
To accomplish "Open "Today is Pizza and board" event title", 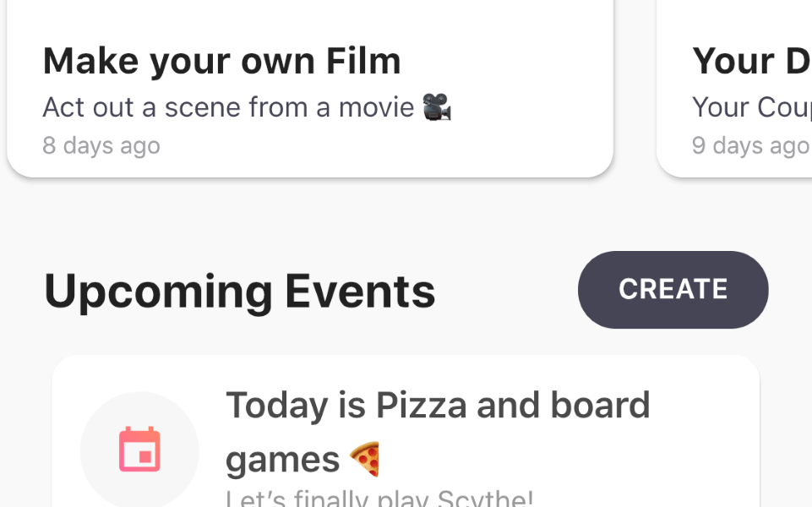I will [438, 406].
